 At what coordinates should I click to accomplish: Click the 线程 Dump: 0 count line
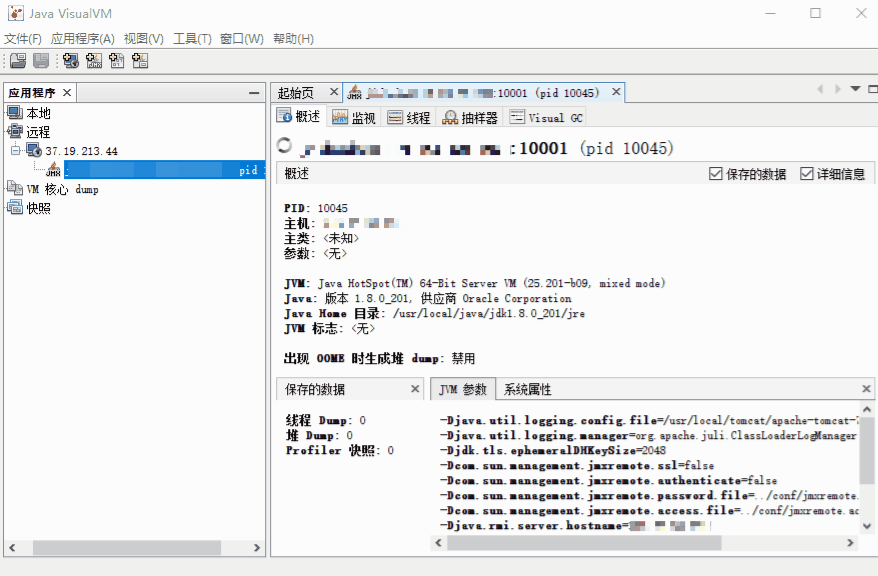(325, 420)
